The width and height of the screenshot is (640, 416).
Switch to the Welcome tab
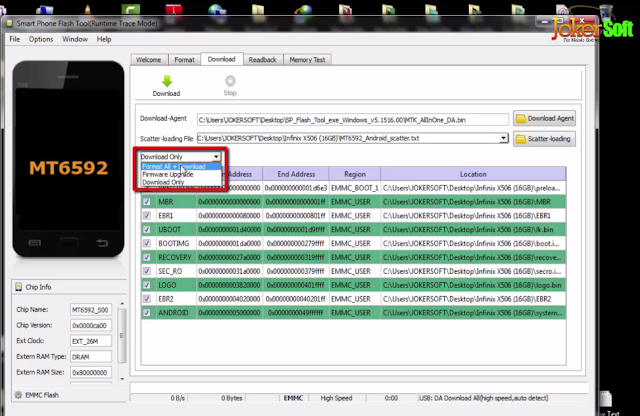tap(149, 60)
